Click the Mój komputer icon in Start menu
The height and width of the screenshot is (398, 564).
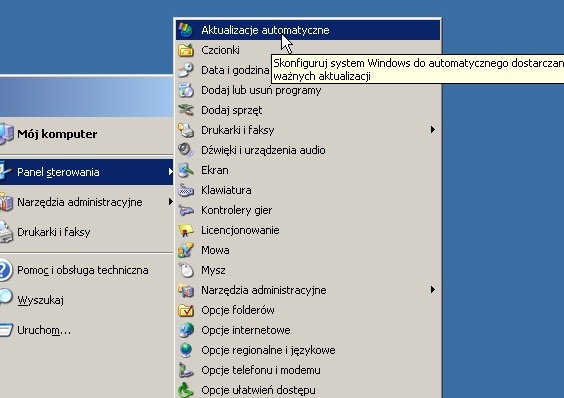click(x=6, y=134)
